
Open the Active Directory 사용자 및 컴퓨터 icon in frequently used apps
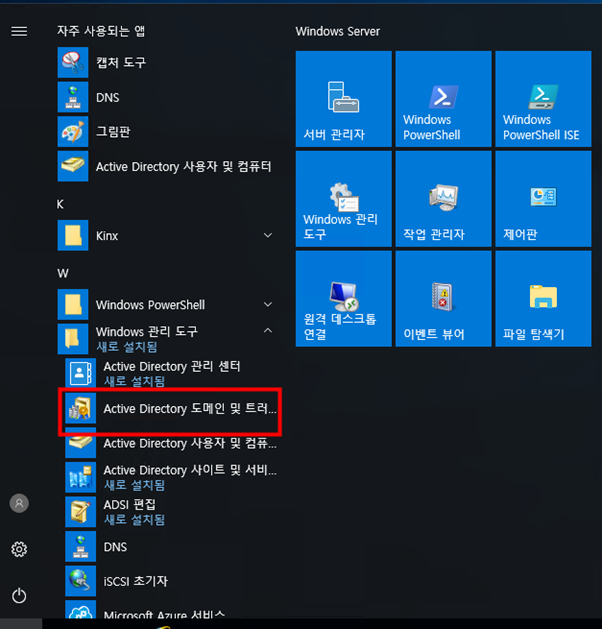tap(73, 166)
